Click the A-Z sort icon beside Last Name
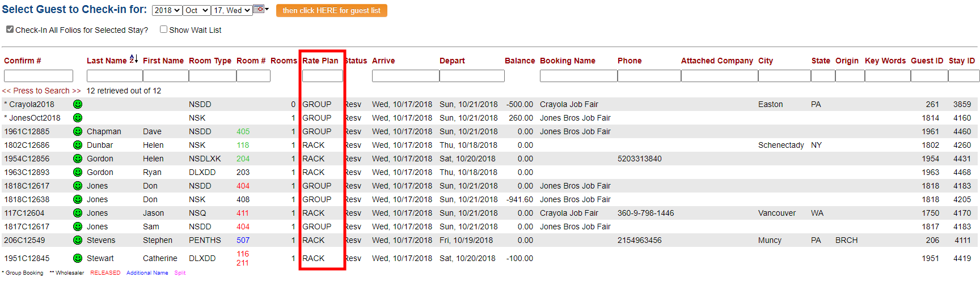 134,59
